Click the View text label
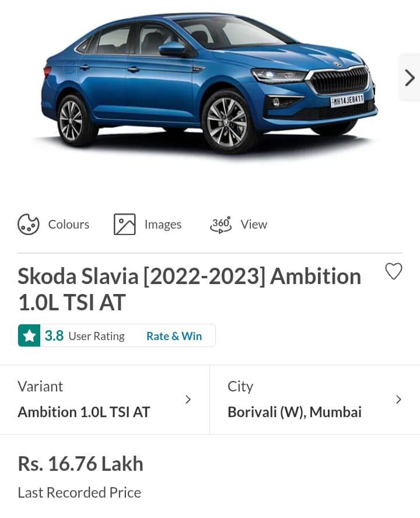 pos(254,225)
